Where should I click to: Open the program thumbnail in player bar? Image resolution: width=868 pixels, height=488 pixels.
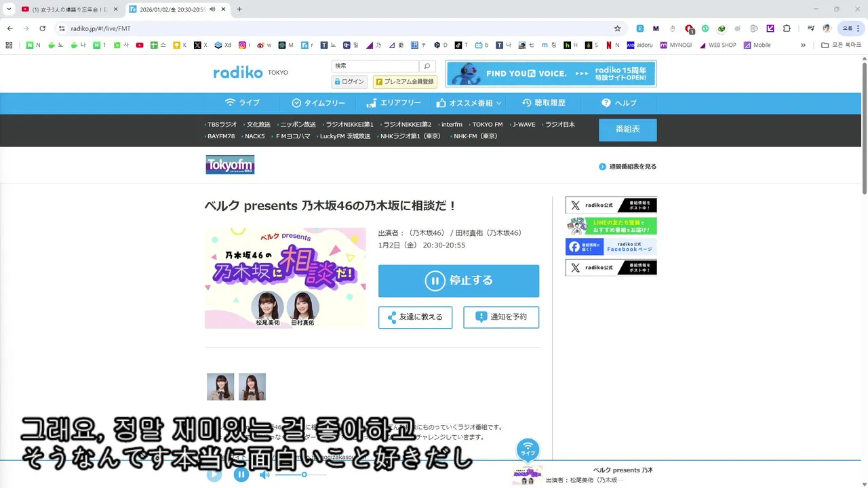[527, 475]
